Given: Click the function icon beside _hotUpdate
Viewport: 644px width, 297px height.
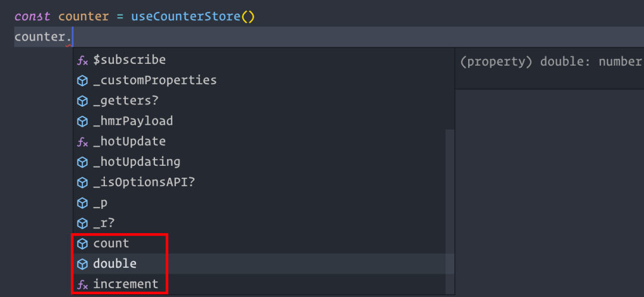Looking at the screenshot, I should tap(83, 142).
